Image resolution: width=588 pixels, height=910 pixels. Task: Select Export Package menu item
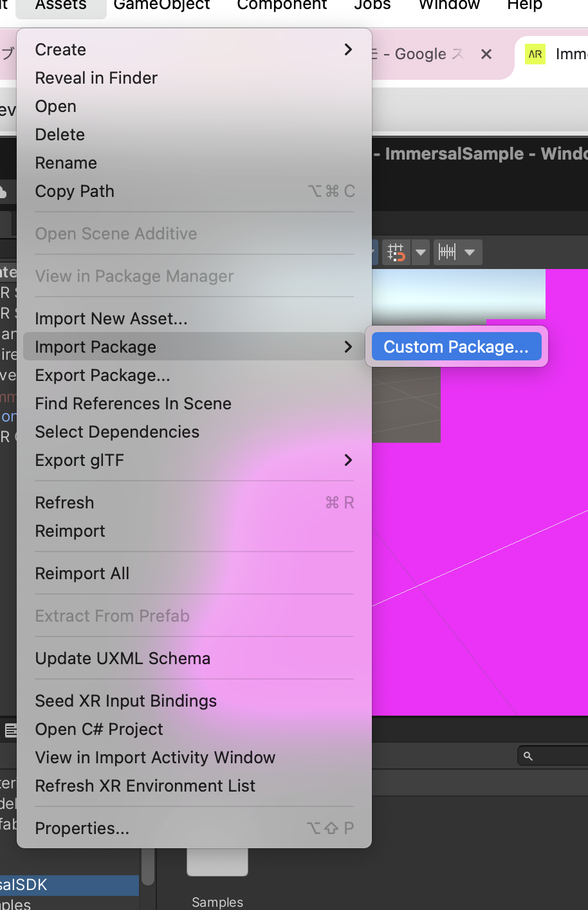click(x=103, y=375)
